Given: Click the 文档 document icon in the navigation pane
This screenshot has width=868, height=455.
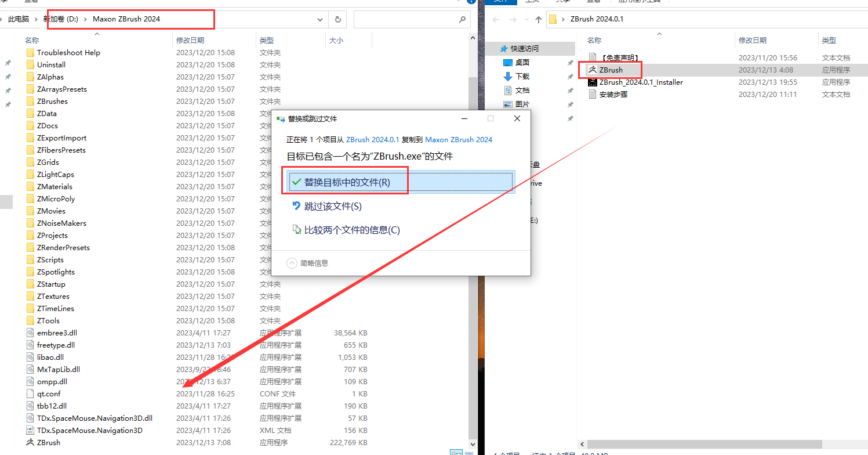Looking at the screenshot, I should pos(508,90).
